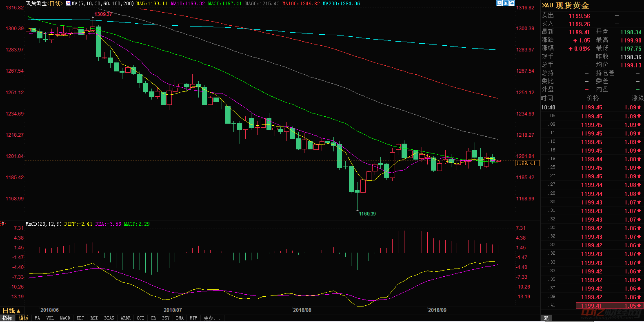Expand more indicators with 更多...
The image size is (644, 322).
pyautogui.click(x=211, y=318)
